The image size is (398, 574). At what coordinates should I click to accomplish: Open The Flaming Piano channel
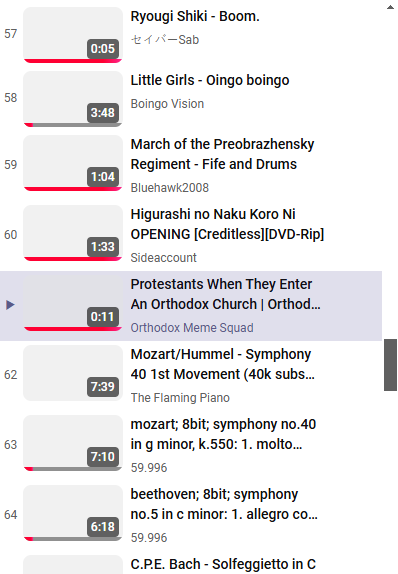pyautogui.click(x=180, y=398)
